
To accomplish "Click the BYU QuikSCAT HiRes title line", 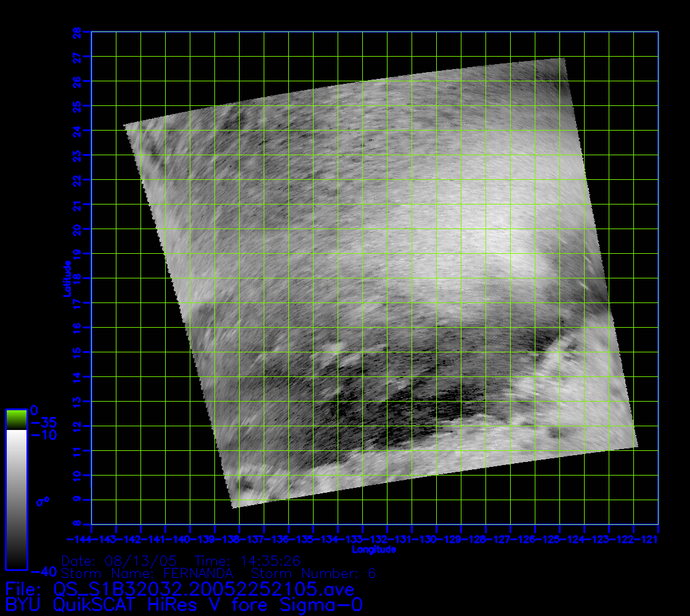I will [x=184, y=605].
